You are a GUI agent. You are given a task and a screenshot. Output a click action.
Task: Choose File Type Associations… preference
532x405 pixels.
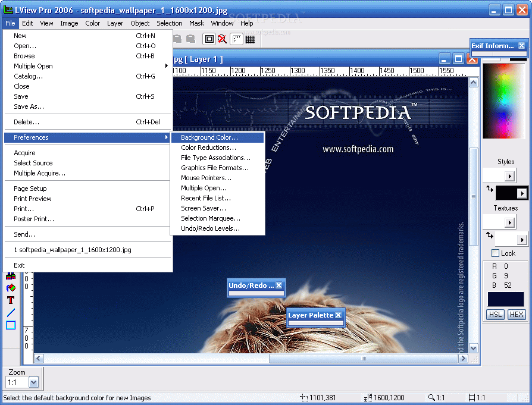click(x=217, y=158)
